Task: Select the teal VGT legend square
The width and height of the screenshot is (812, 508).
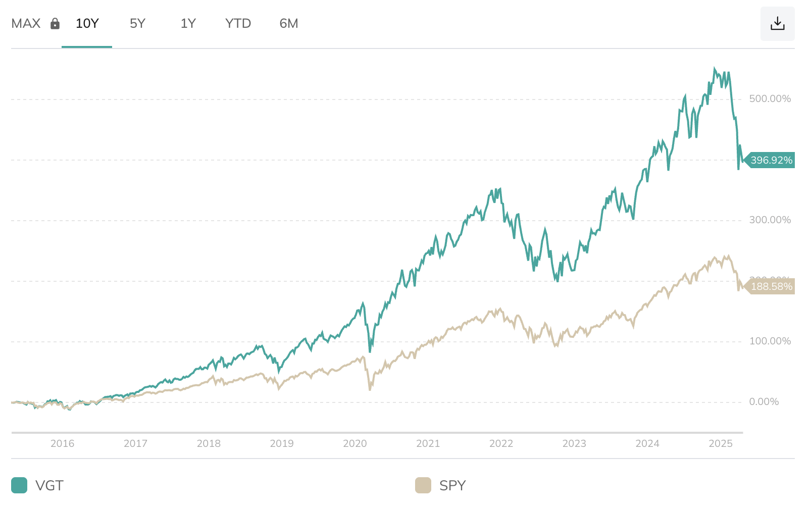Action: click(x=19, y=485)
